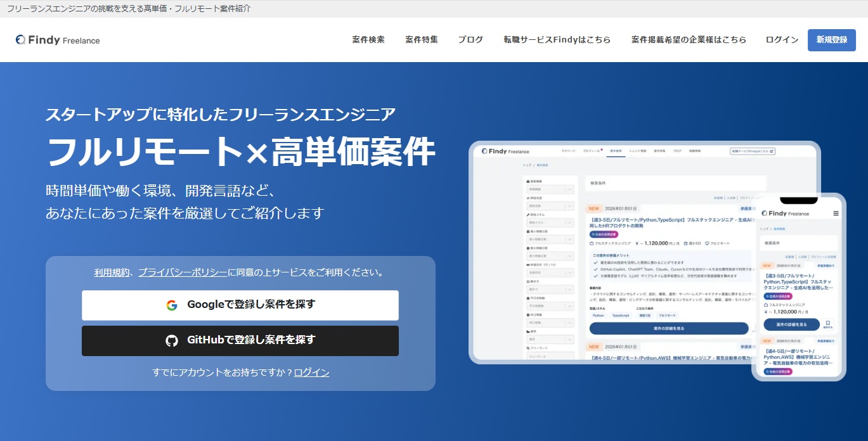Click the Google G icon on the registration button
This screenshot has width=868, height=441.
pos(172,305)
